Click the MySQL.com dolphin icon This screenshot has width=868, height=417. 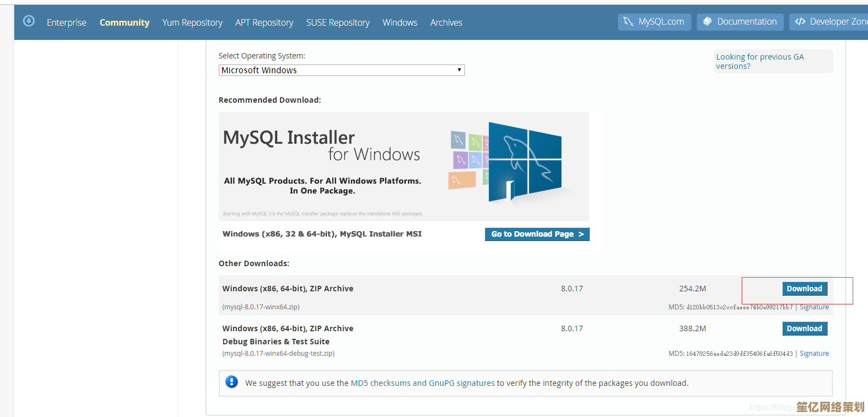628,22
